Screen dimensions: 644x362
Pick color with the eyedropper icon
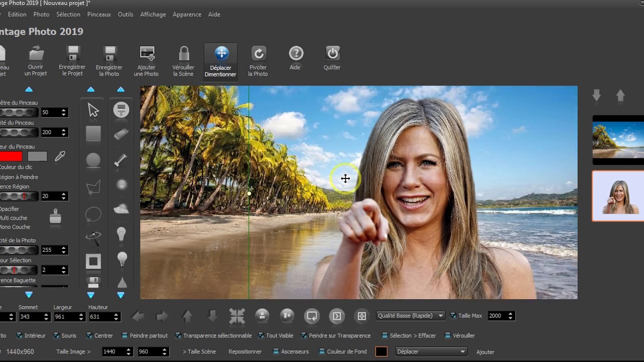point(60,157)
